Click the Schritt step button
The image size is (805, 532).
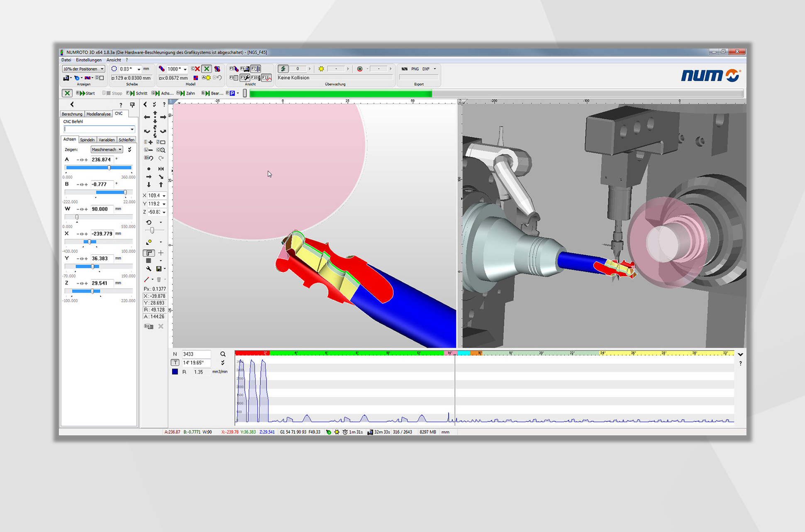pyautogui.click(x=137, y=93)
